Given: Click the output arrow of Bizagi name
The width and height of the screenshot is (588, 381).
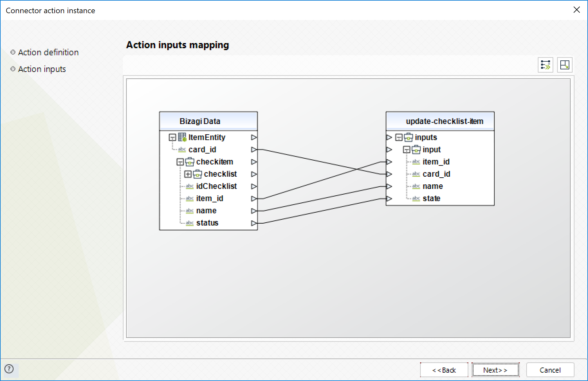Looking at the screenshot, I should pos(254,211).
